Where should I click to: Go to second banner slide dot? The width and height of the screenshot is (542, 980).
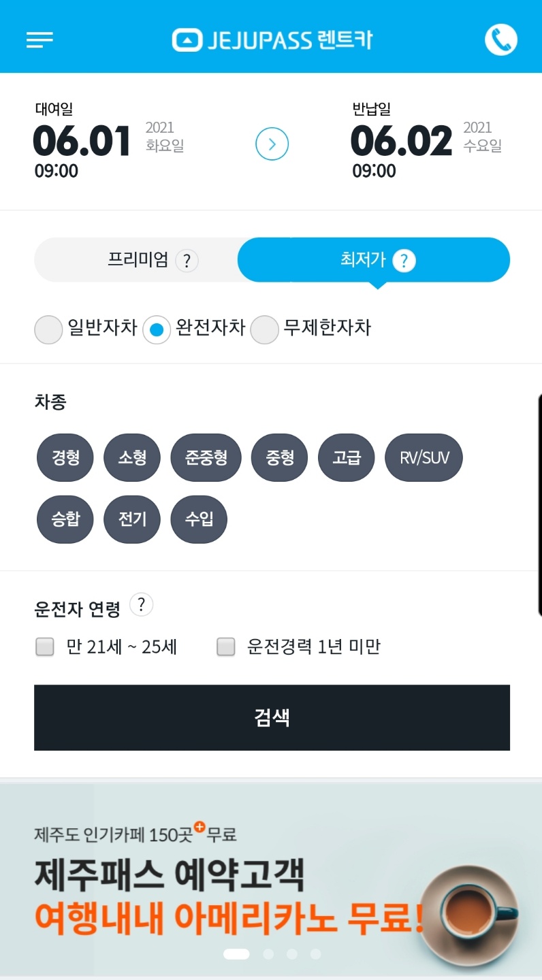tap(268, 954)
